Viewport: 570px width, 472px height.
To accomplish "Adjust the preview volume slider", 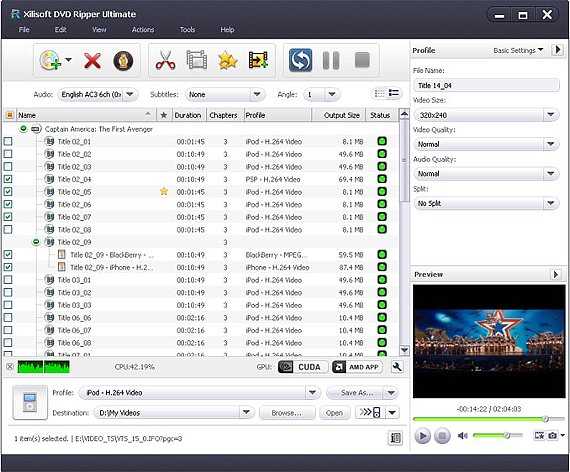I will click(498, 435).
